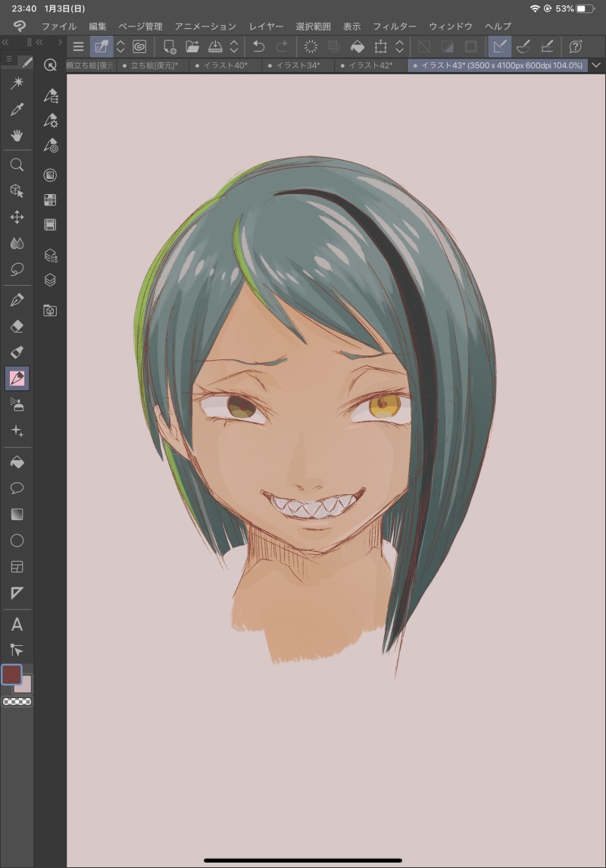Open the animation timeline film palette
Screen dimensions: 606x868
click(50, 224)
